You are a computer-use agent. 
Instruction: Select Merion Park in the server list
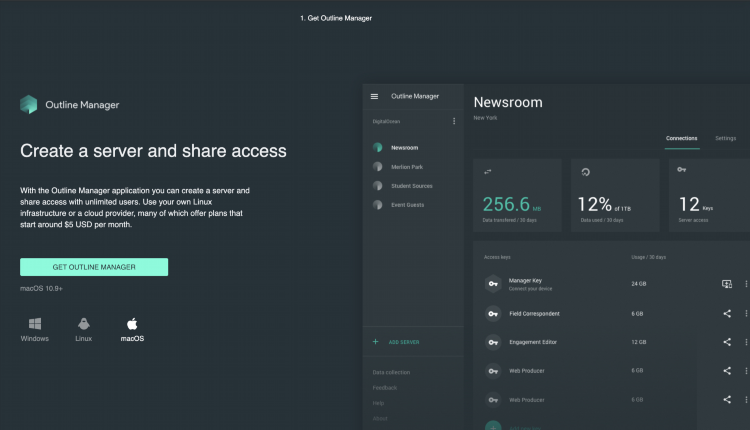(x=407, y=167)
